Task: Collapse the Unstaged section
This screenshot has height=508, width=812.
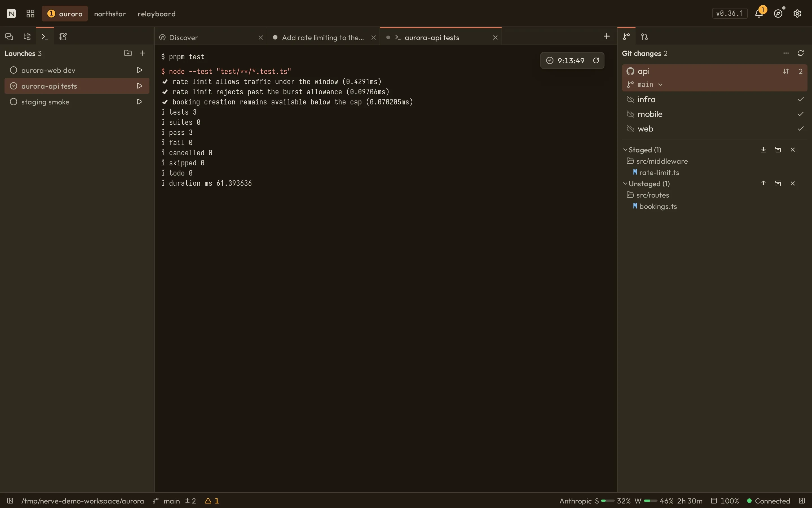Action: (x=625, y=184)
